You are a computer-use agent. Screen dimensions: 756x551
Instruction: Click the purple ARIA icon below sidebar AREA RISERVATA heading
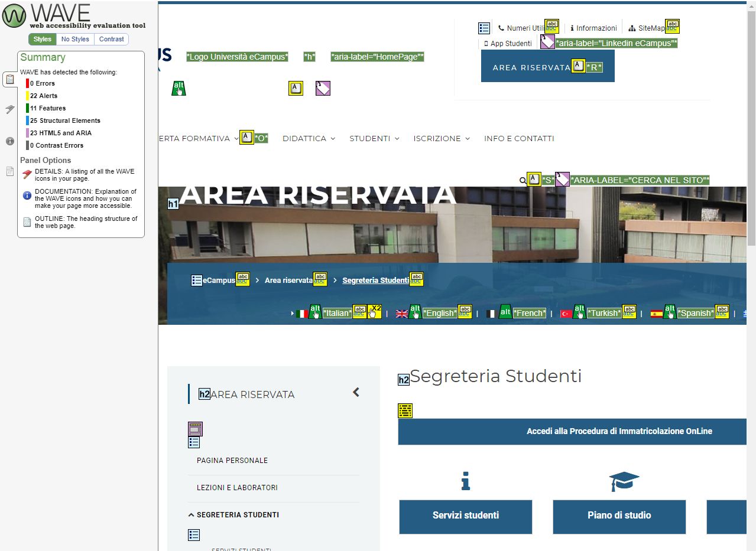195,429
